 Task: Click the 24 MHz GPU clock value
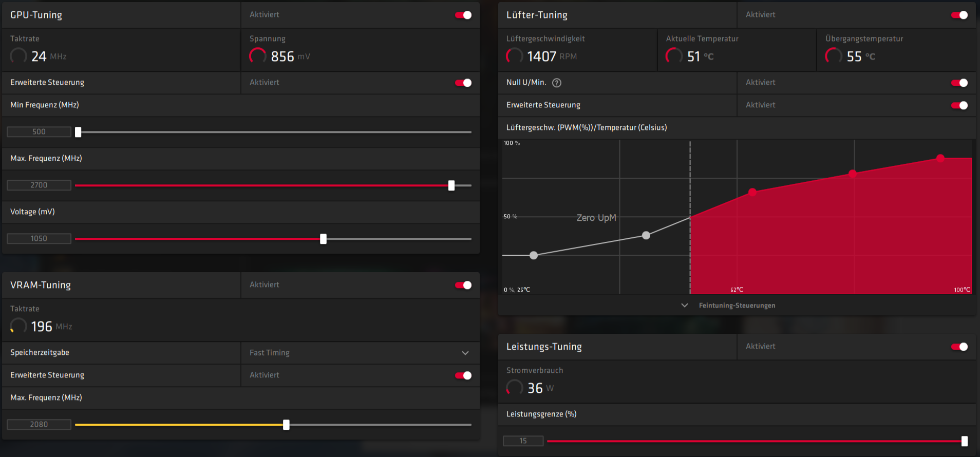point(49,56)
